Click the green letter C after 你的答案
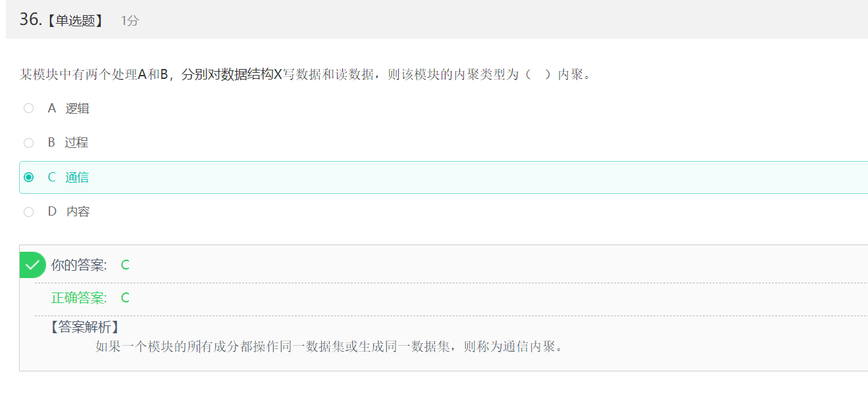This screenshot has height=399, width=868. [125, 265]
